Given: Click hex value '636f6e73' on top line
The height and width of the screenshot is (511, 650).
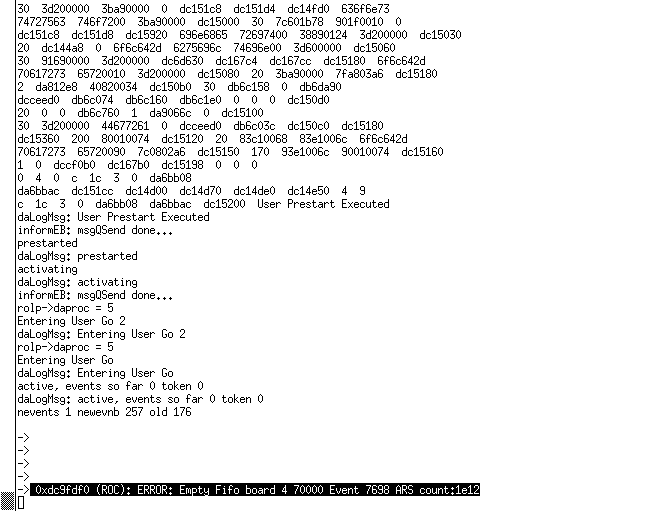Looking at the screenshot, I should click(x=365, y=9).
